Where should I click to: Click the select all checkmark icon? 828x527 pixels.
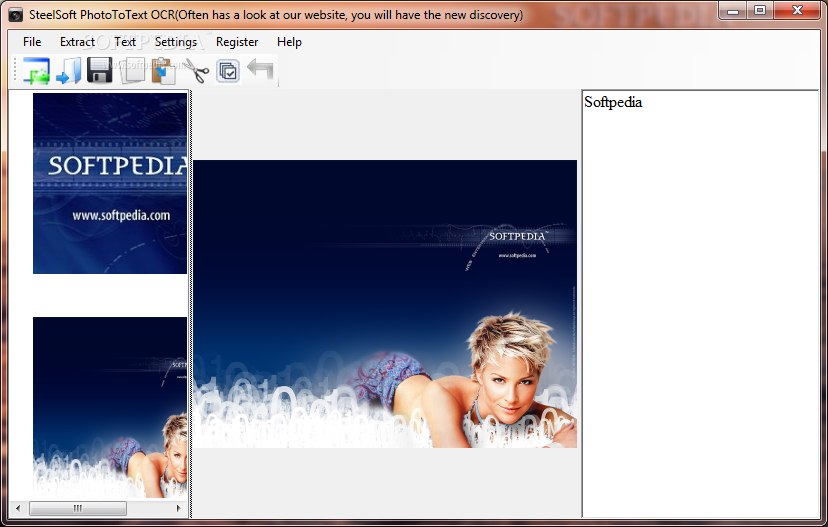[x=228, y=71]
